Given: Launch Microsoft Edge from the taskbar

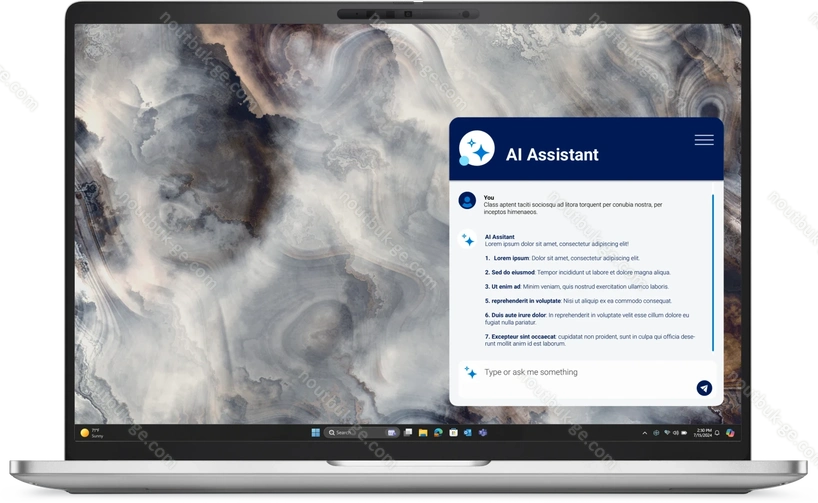Looking at the screenshot, I should click(x=438, y=432).
